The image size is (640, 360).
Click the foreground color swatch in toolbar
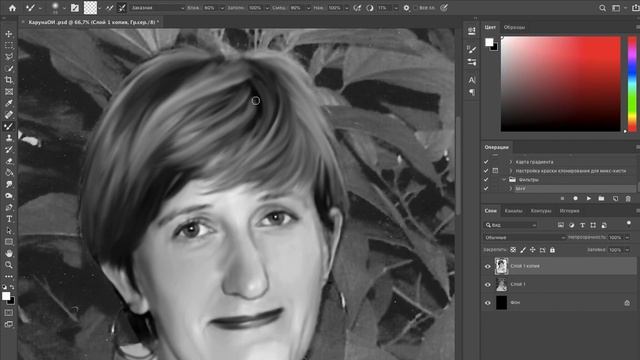[x=6, y=296]
